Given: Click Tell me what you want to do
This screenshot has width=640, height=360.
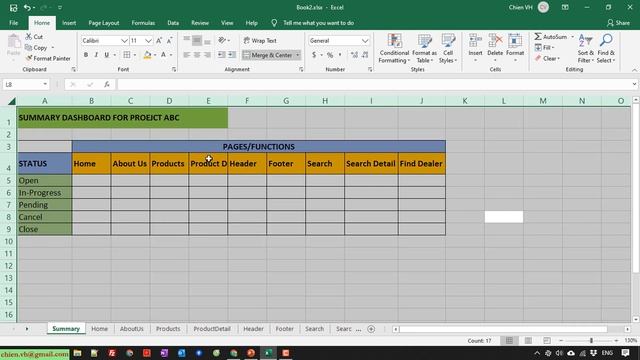Looking at the screenshot, I should point(318,23).
